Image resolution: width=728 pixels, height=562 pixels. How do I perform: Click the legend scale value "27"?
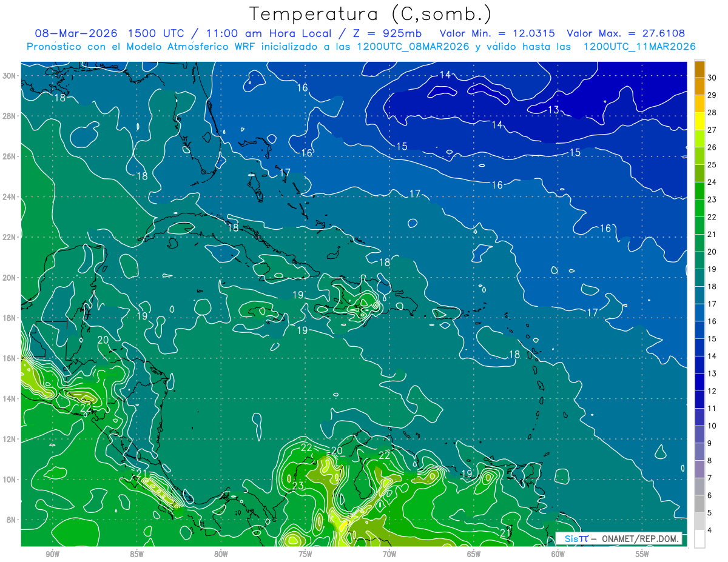tap(712, 130)
